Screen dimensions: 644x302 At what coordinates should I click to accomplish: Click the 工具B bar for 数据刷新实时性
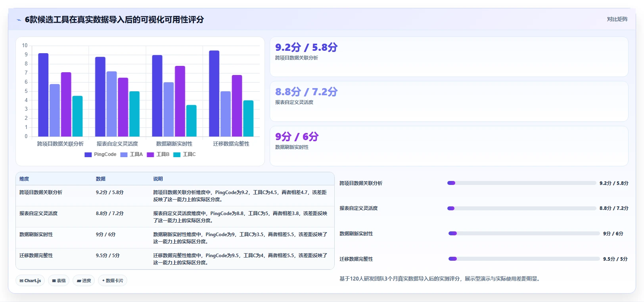pos(180,101)
